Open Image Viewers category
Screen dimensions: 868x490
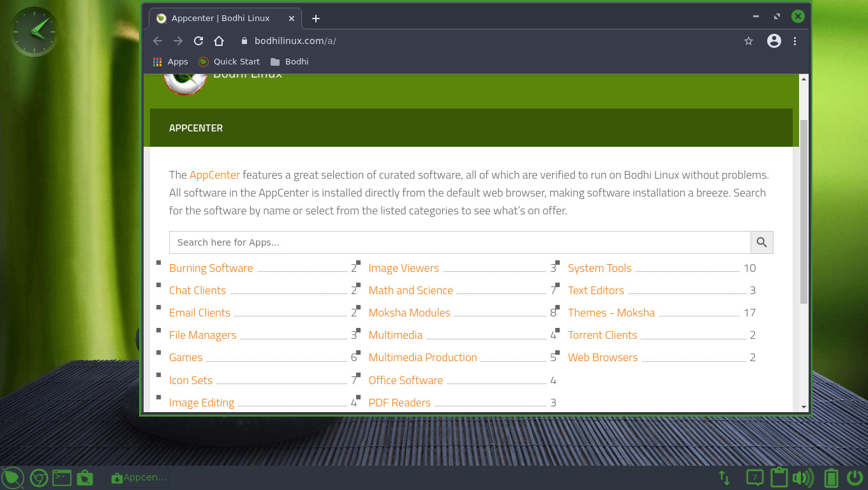pos(404,268)
